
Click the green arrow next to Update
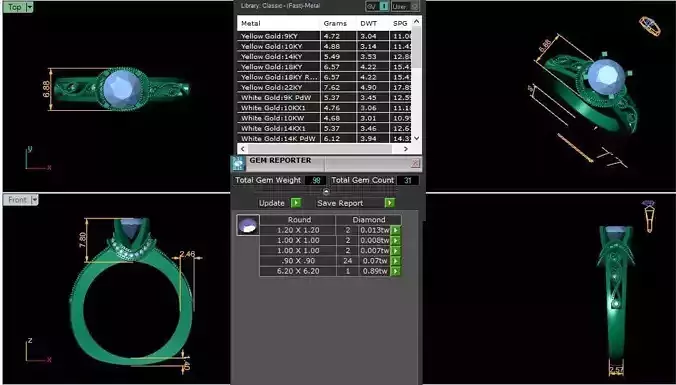pos(296,203)
